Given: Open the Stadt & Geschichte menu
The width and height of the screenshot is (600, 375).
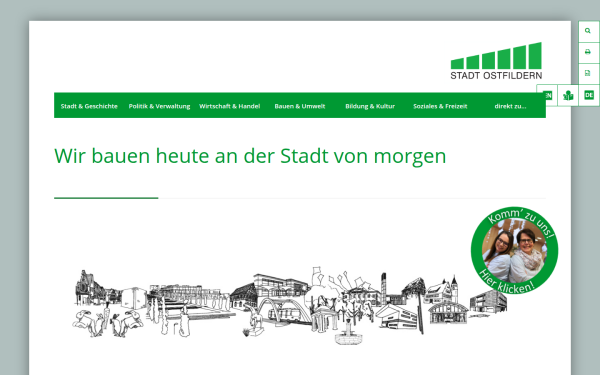Looking at the screenshot, I should point(89,106).
